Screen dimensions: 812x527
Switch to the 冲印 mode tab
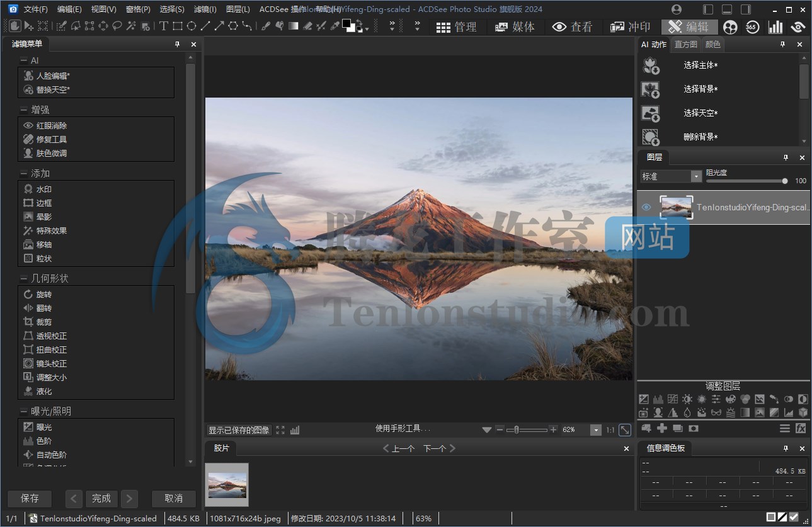(630, 26)
